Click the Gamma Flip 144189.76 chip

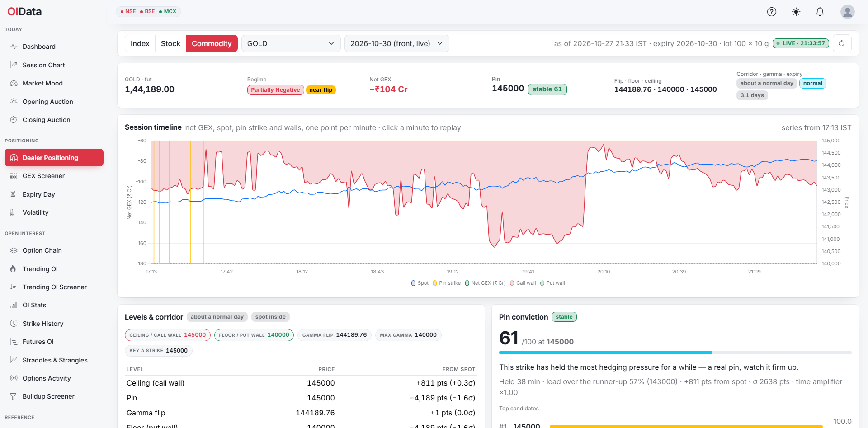335,335
